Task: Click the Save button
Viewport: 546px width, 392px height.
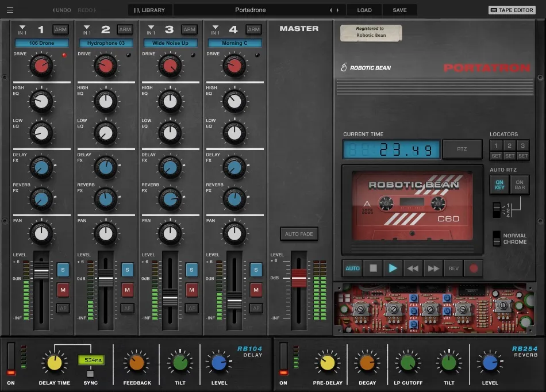Action: pyautogui.click(x=399, y=10)
